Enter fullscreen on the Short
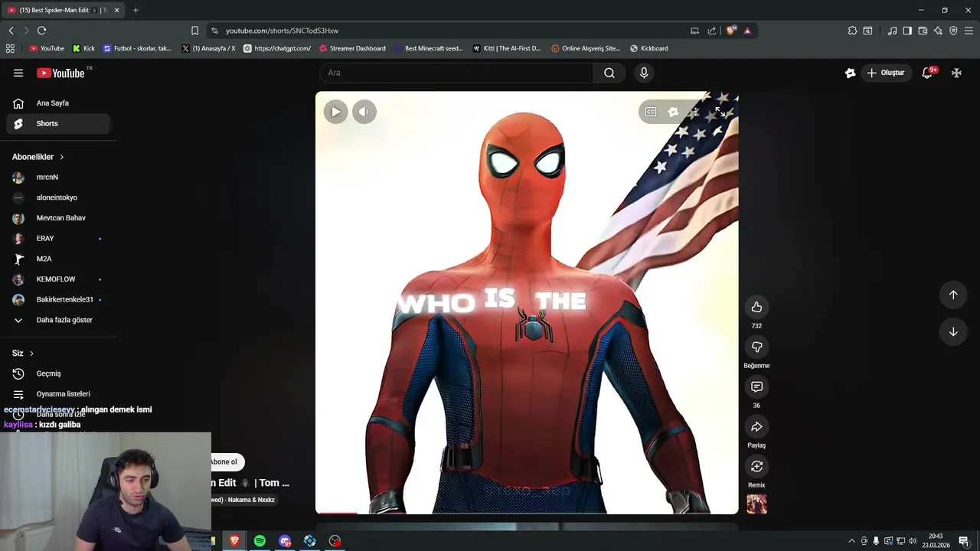The image size is (980, 551). [720, 112]
